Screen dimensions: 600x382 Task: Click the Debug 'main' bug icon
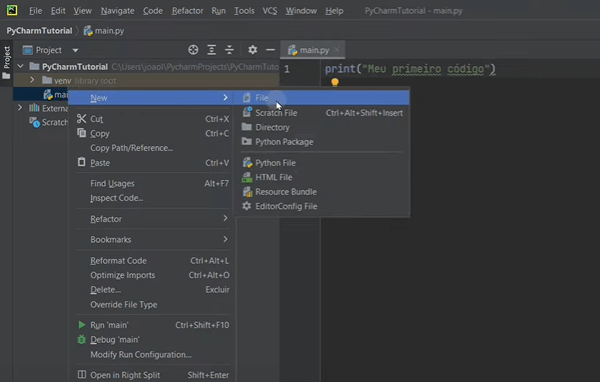(82, 340)
